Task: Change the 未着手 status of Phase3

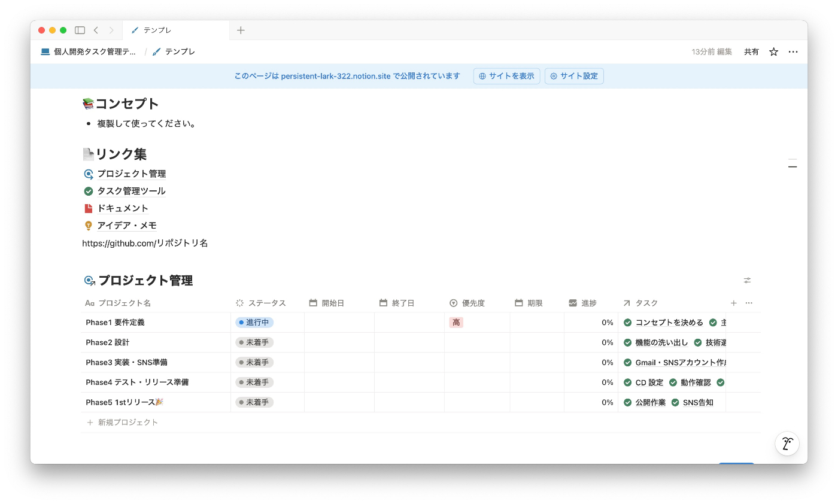Action: 254,363
